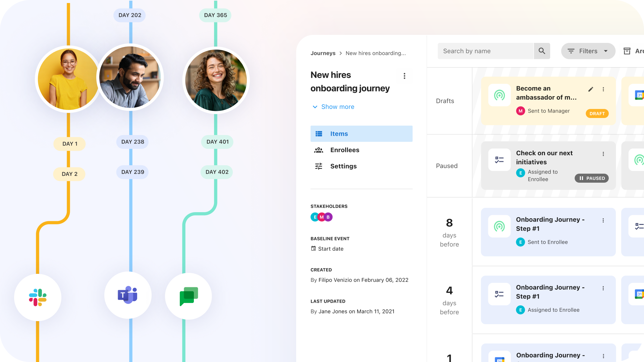Open menu for 8 days before card
Viewport: 644px width, 362px height.
(x=603, y=220)
